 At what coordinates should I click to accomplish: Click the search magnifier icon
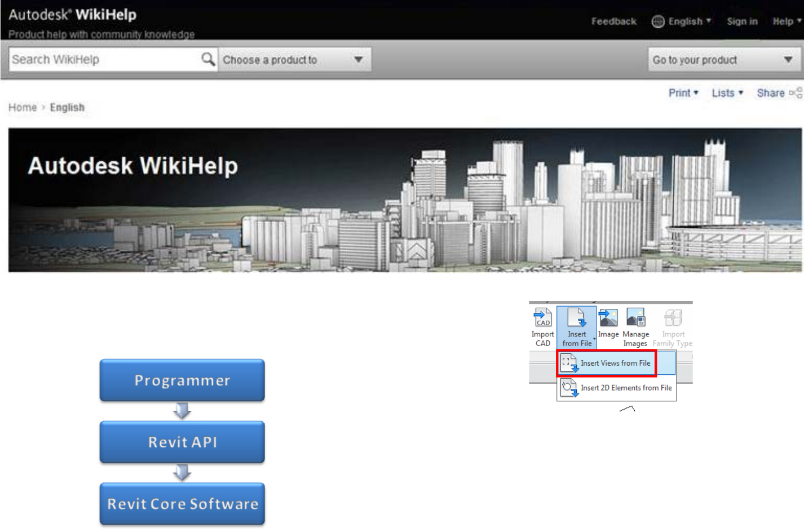click(208, 59)
